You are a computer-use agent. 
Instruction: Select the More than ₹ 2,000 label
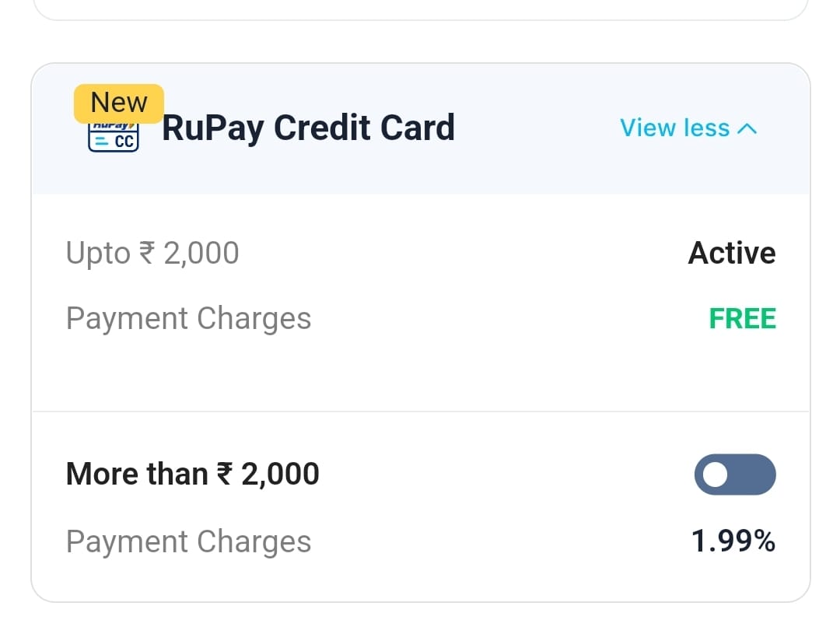[x=192, y=474]
